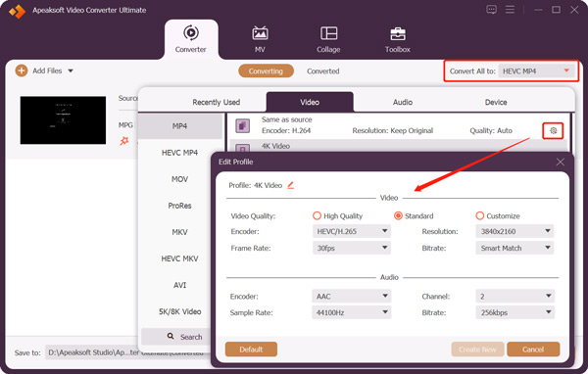The height and width of the screenshot is (374, 588).
Task: Select MP4 format in list
Action: (x=180, y=126)
